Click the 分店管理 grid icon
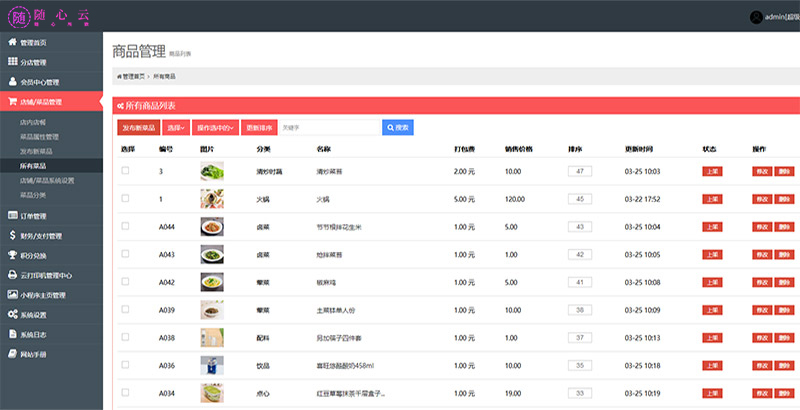This screenshot has width=800, height=410. coord(12,62)
